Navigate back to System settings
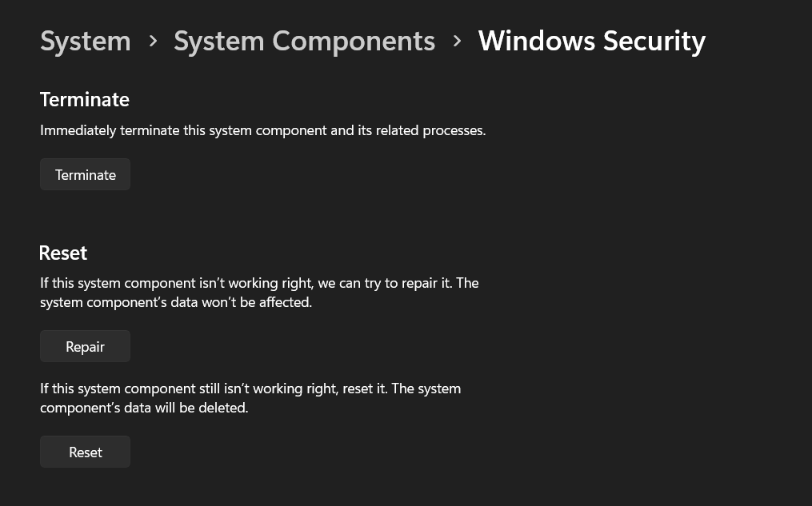Viewport: 812px width, 506px height. pos(85,40)
